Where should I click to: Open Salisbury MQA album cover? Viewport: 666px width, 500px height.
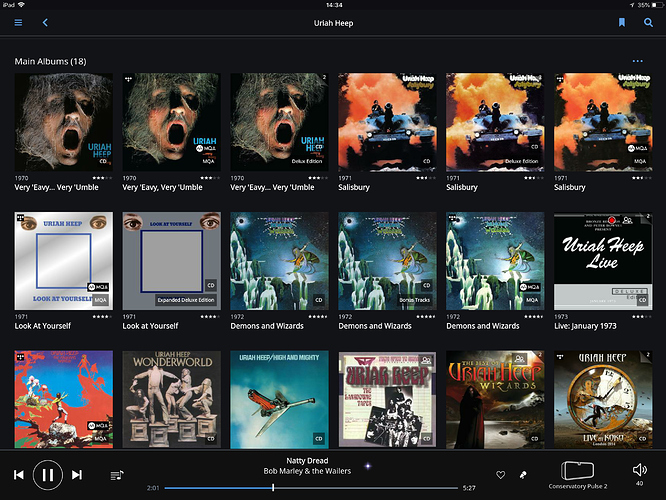tap(603, 122)
